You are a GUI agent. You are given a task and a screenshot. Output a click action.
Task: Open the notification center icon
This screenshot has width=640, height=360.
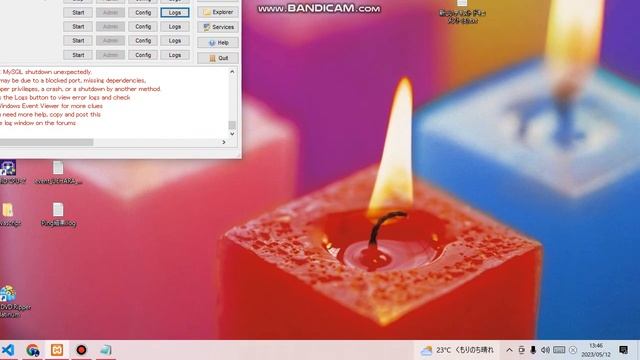(624, 350)
